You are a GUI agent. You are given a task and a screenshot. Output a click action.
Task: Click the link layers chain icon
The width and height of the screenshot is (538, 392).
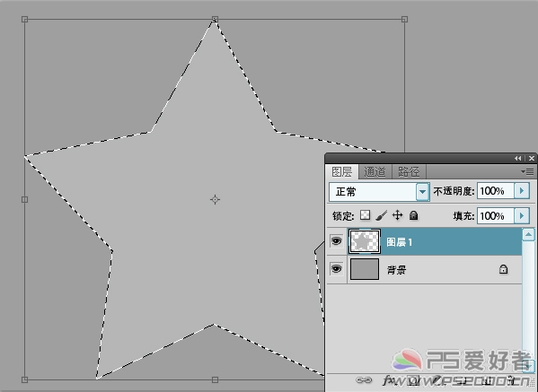point(364,379)
